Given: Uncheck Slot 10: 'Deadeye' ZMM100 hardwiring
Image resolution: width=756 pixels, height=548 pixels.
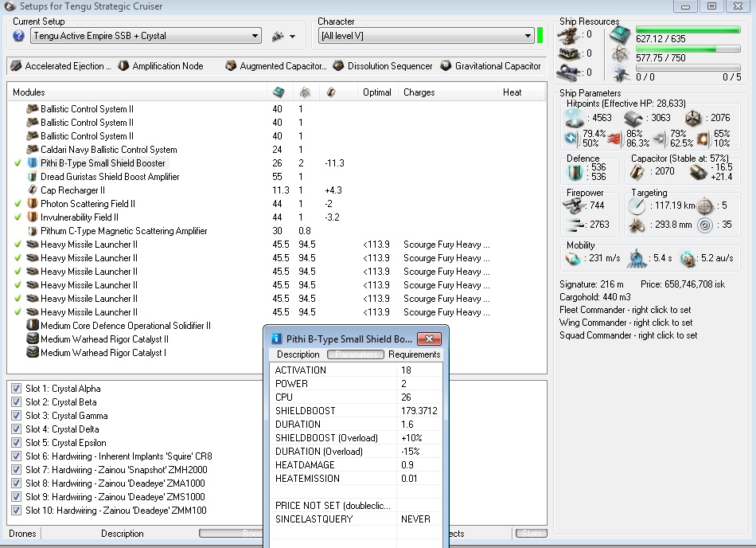Looking at the screenshot, I should (x=16, y=510).
